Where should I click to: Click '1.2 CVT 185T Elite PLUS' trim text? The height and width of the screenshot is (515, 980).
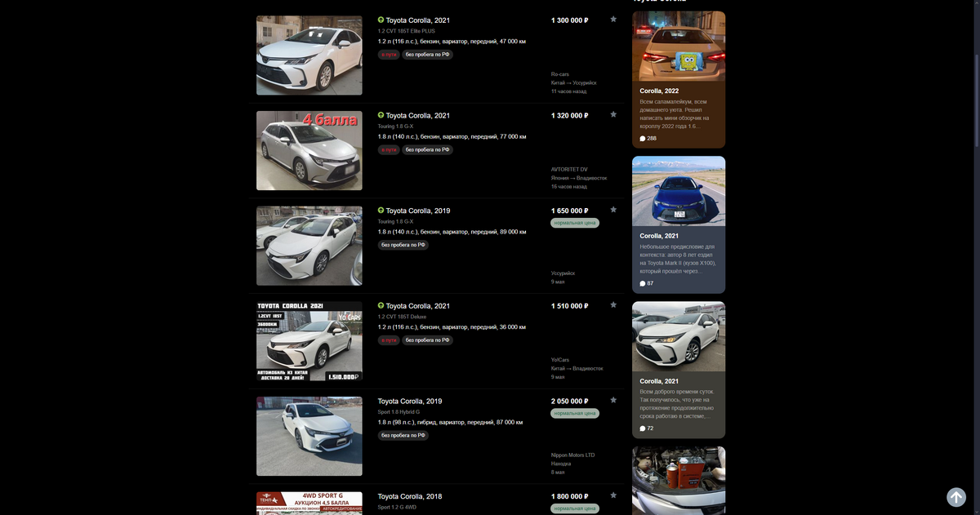(407, 31)
